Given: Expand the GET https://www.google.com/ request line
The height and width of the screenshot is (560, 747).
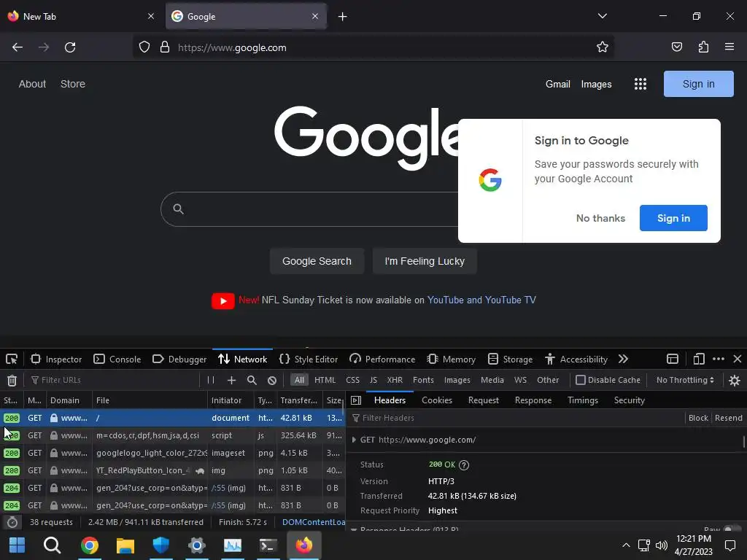Looking at the screenshot, I should (354, 440).
